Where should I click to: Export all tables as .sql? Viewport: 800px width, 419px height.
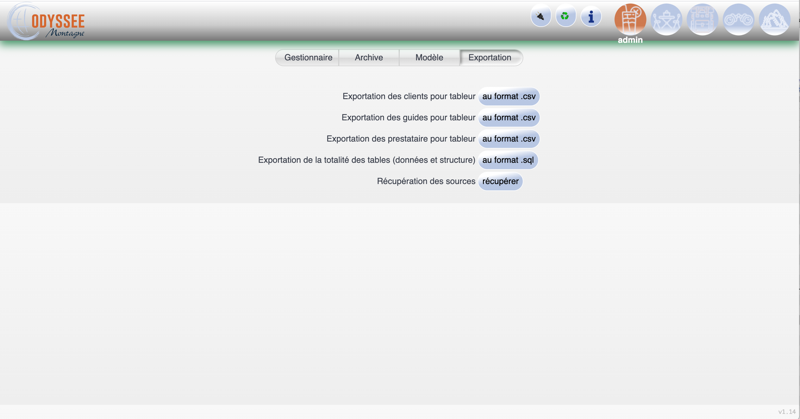[508, 160]
